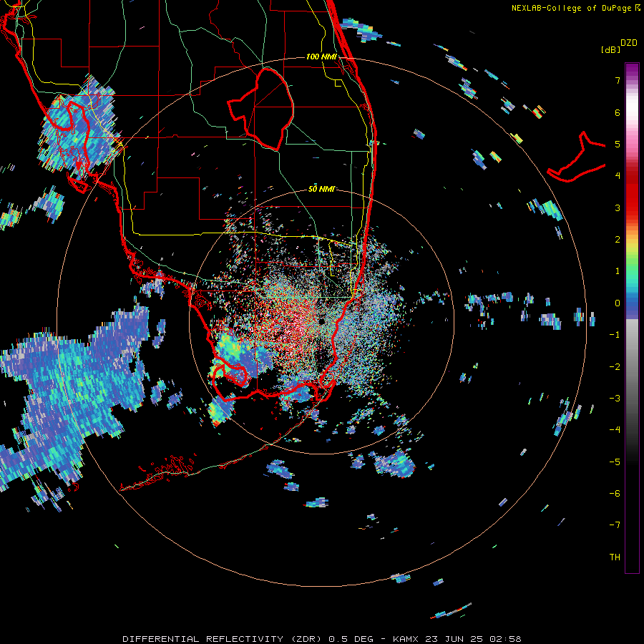Click the -5 value on color scale

click(x=615, y=462)
